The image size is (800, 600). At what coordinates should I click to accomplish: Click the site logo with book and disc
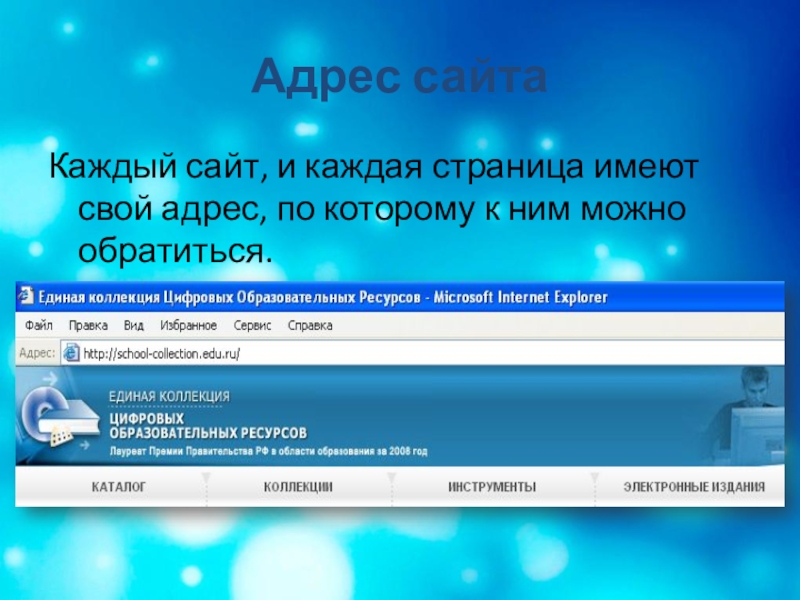[x=59, y=416]
